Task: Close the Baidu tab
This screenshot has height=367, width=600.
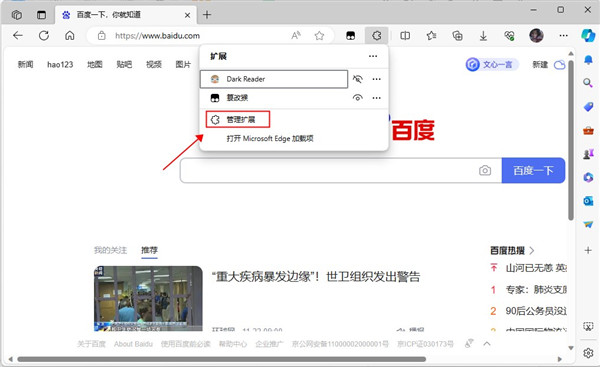Action: (x=188, y=15)
